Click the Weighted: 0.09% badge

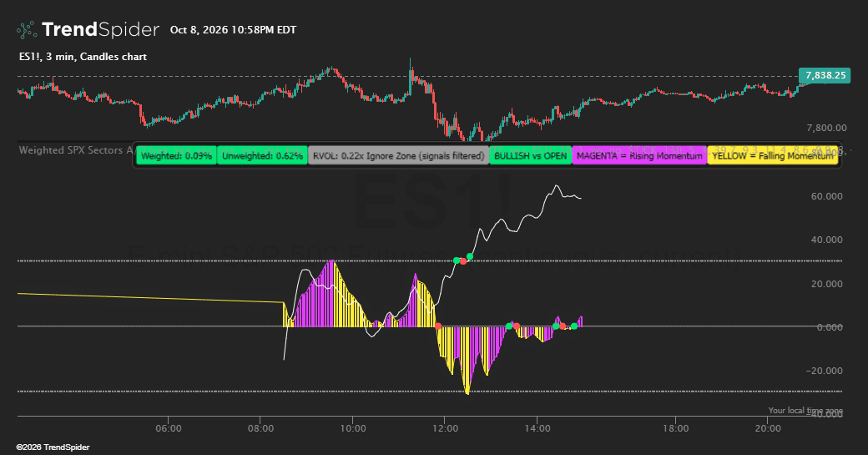point(176,156)
